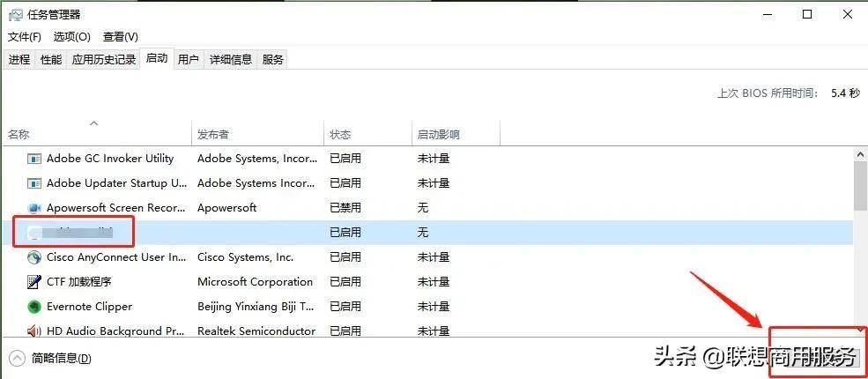Click the vertical scrollbar thumb
The height and width of the screenshot is (379, 868).
(x=860, y=187)
